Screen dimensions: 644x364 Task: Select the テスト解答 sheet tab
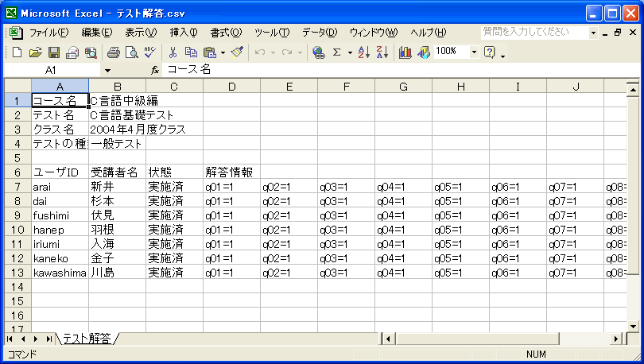pyautogui.click(x=87, y=339)
